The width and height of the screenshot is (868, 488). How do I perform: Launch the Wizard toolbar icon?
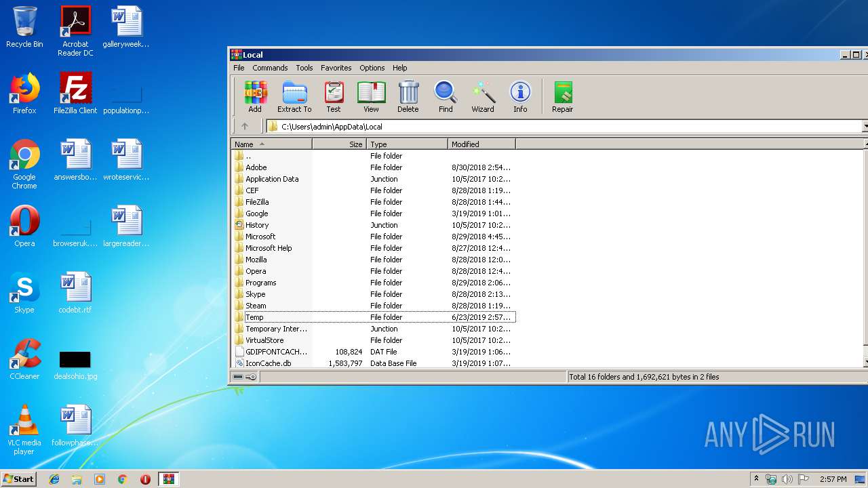(x=483, y=97)
